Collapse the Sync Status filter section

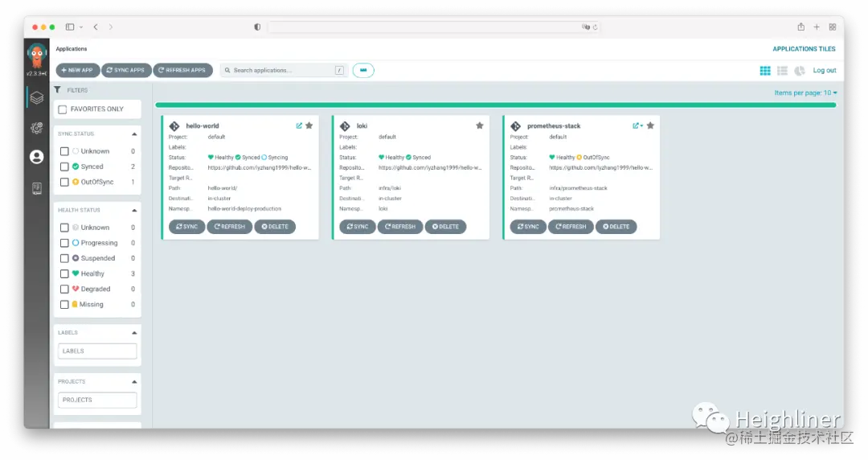click(134, 134)
